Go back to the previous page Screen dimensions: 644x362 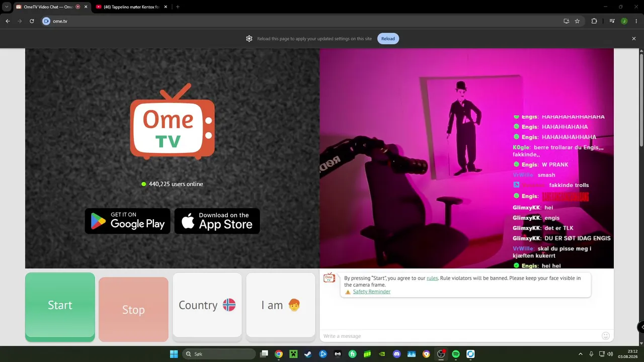(8, 21)
